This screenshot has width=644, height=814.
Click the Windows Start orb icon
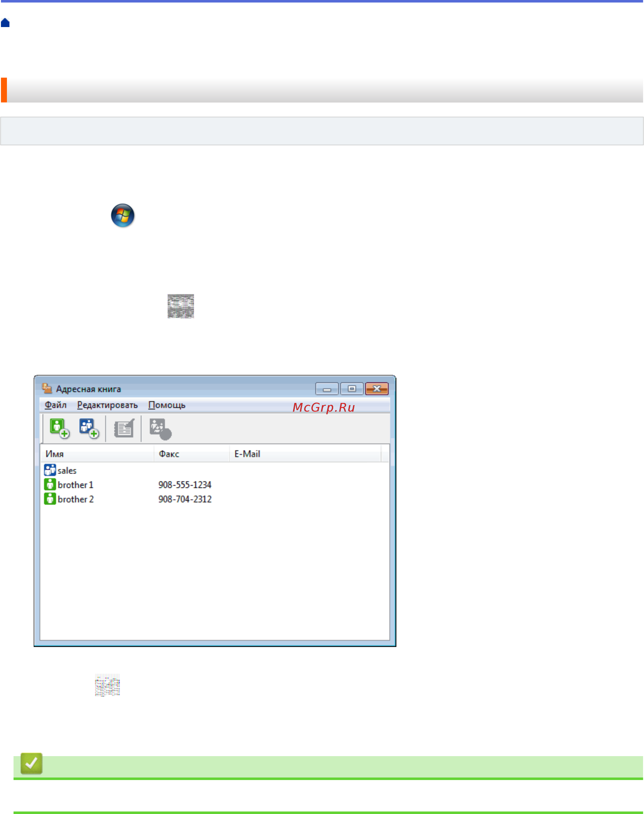click(123, 215)
